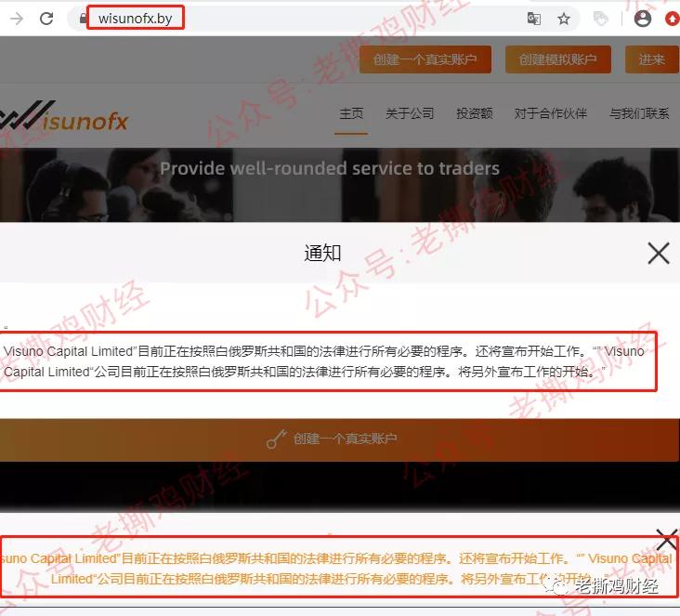Click the browser forward arrow
680x616 pixels.
click(x=17, y=19)
